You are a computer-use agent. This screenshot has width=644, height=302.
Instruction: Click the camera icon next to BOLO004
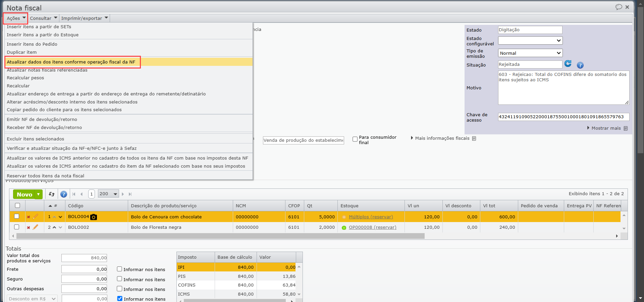(x=94, y=217)
